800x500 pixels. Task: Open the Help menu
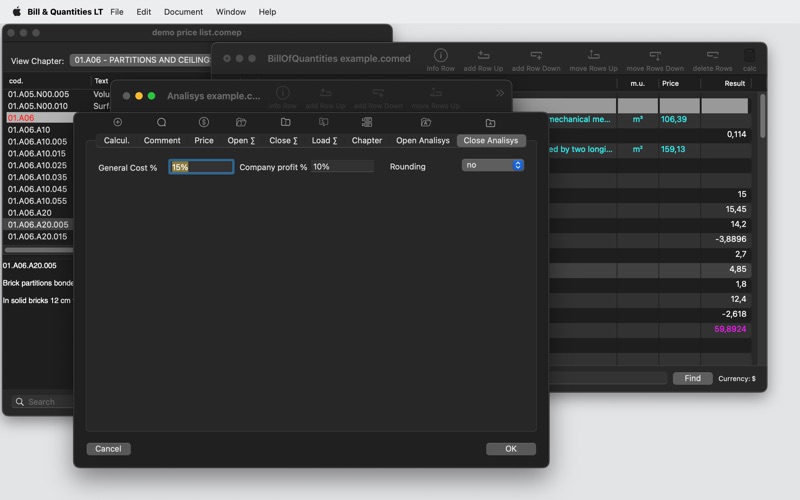pyautogui.click(x=267, y=12)
